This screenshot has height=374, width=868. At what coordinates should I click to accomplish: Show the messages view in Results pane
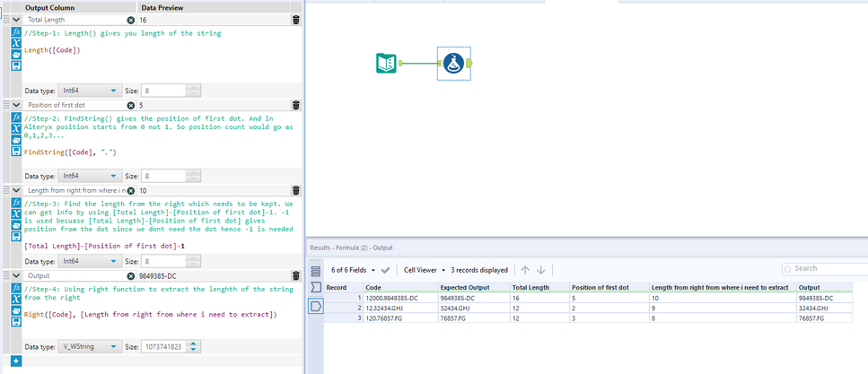pyautogui.click(x=316, y=271)
